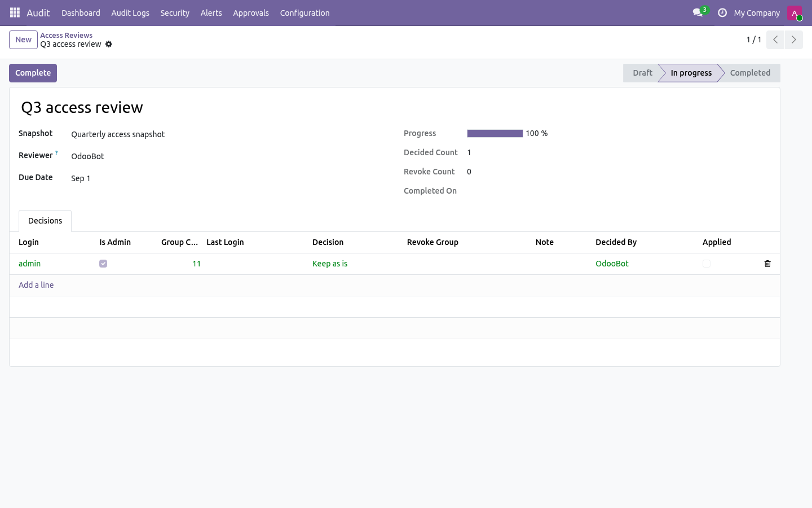
Task: Sort by the Revoke Group column header
Action: (466, 242)
